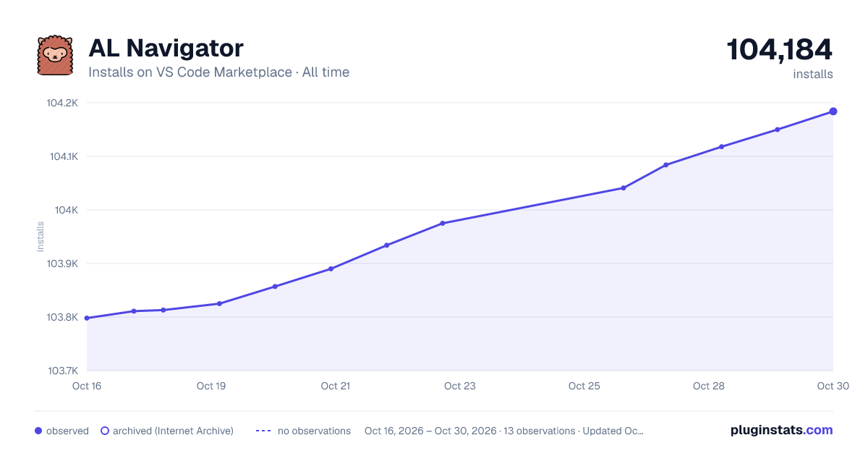Click the Oct 28 x-axis label
868x456 pixels.
click(x=709, y=386)
